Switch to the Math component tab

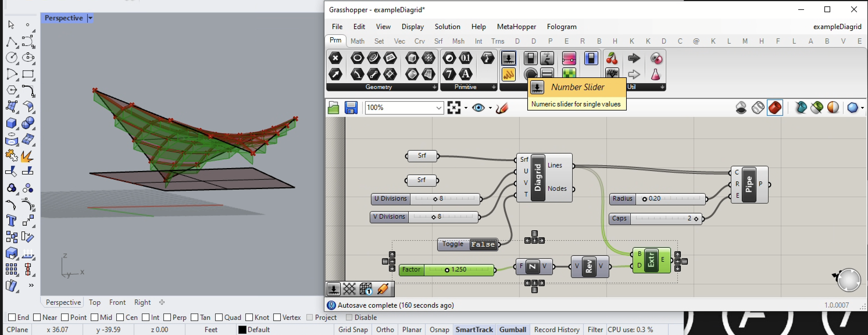pyautogui.click(x=357, y=41)
